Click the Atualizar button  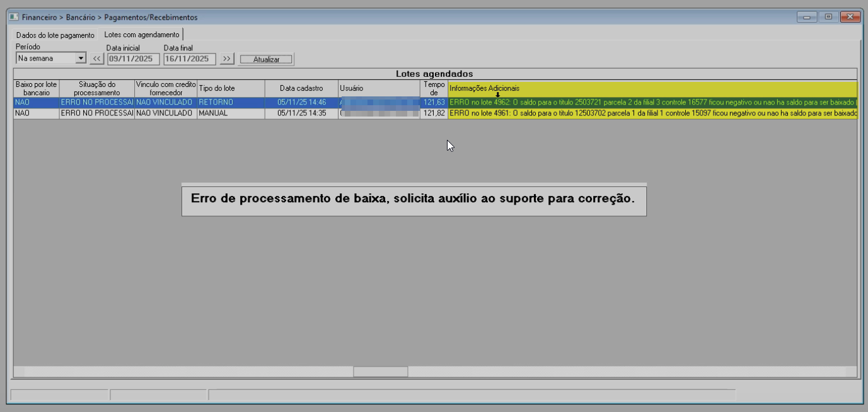pos(266,59)
